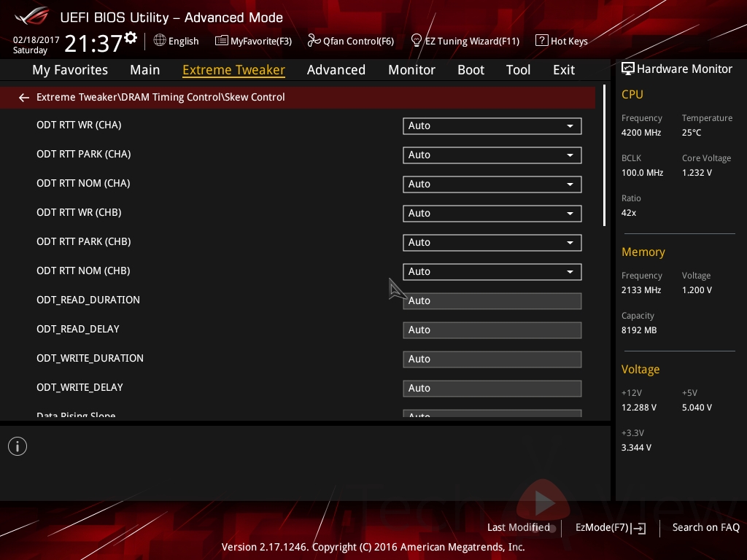Viewport: 747px width, 560px height.
Task: Open ODT RTT WR (CHB) dropdown
Action: point(492,214)
